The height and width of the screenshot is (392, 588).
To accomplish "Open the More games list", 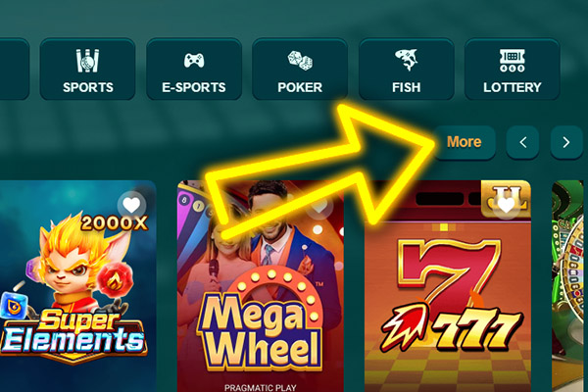I will tap(465, 142).
